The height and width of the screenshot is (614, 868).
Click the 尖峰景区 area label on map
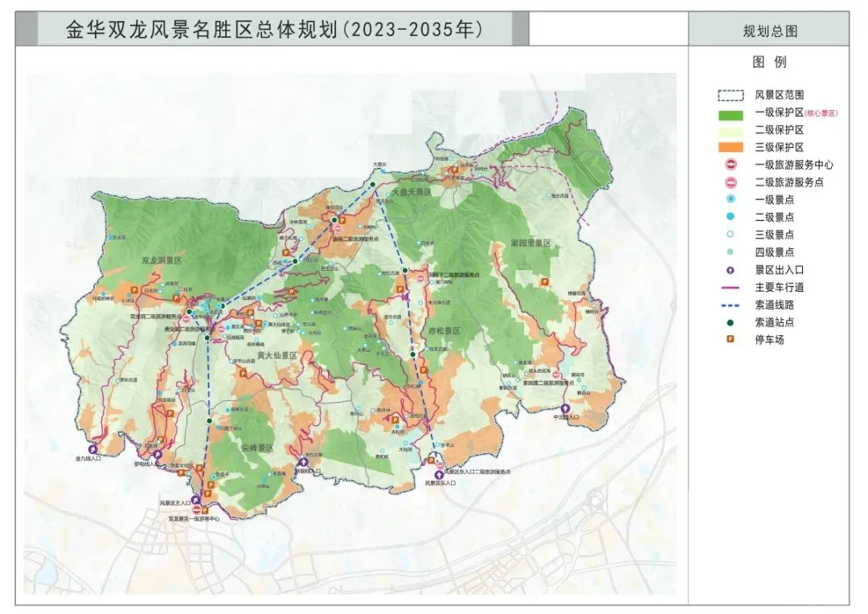(x=258, y=448)
